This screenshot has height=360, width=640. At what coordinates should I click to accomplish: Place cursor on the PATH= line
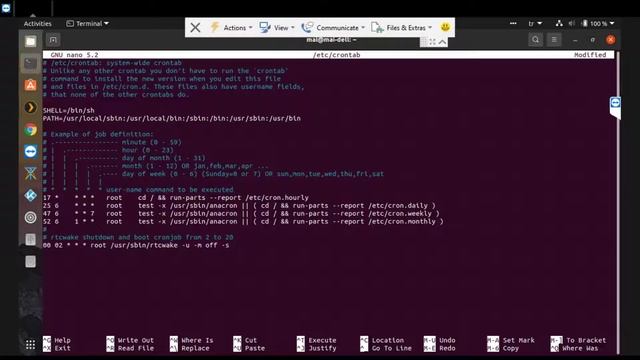click(171, 118)
